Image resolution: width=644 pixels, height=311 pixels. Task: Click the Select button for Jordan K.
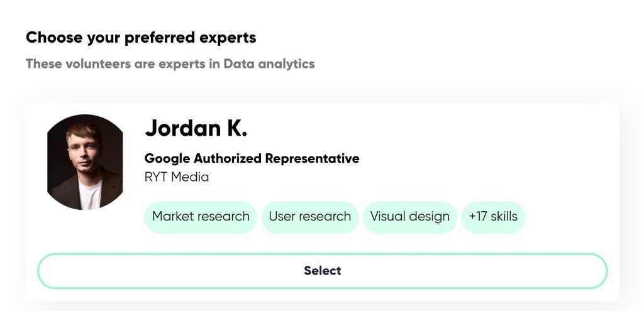pyautogui.click(x=322, y=271)
